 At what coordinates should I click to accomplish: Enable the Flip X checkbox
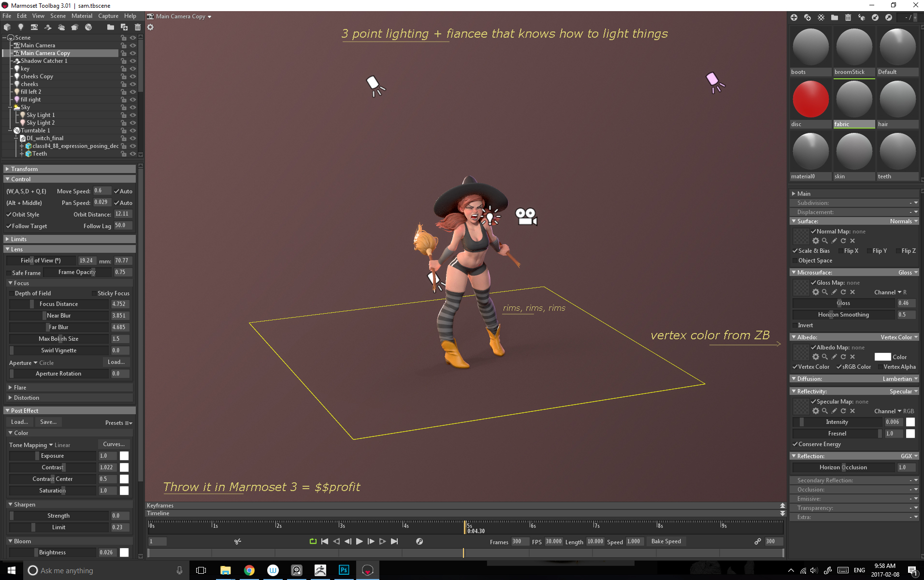[x=841, y=251]
